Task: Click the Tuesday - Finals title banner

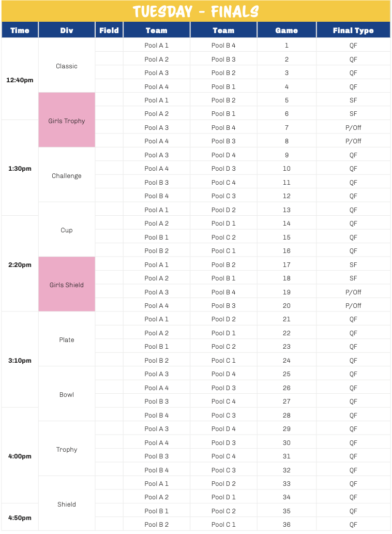Action: click(196, 11)
